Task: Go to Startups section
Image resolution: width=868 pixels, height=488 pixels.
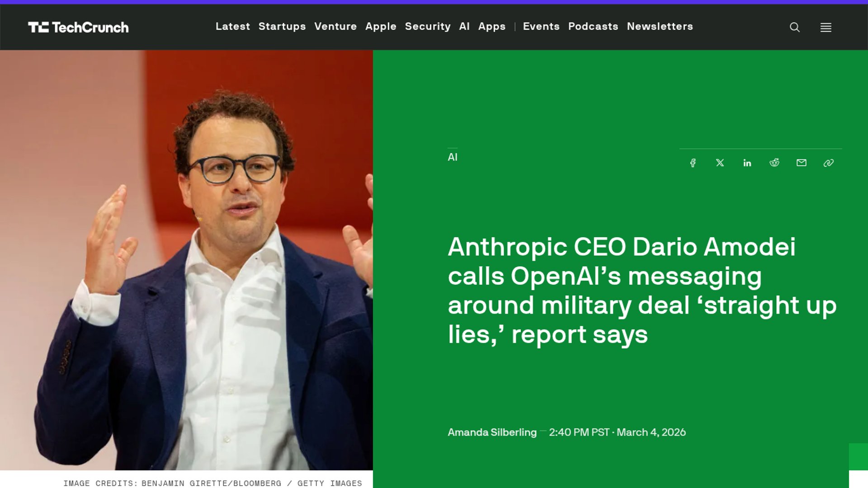Action: tap(282, 26)
